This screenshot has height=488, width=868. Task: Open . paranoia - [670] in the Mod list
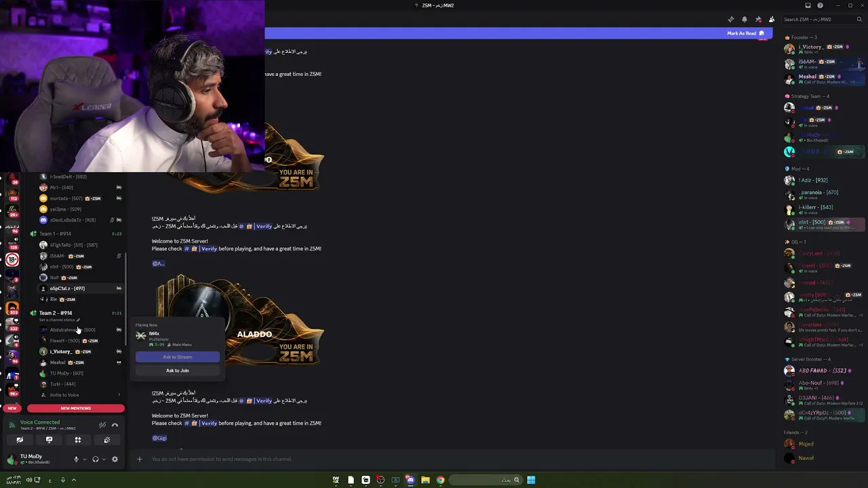(x=823, y=195)
